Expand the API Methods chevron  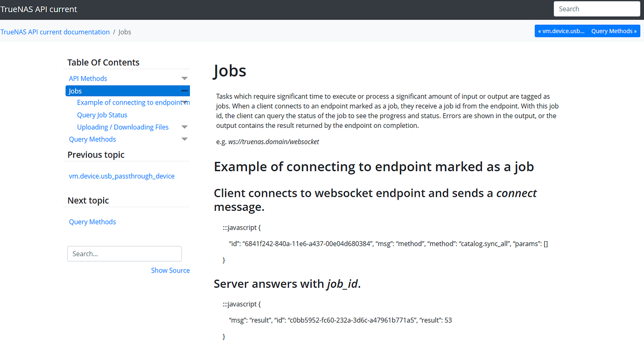(x=185, y=78)
